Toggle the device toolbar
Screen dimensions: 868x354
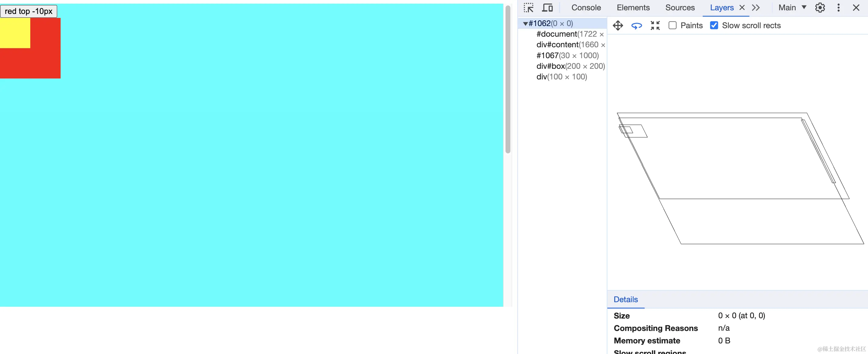coord(547,7)
